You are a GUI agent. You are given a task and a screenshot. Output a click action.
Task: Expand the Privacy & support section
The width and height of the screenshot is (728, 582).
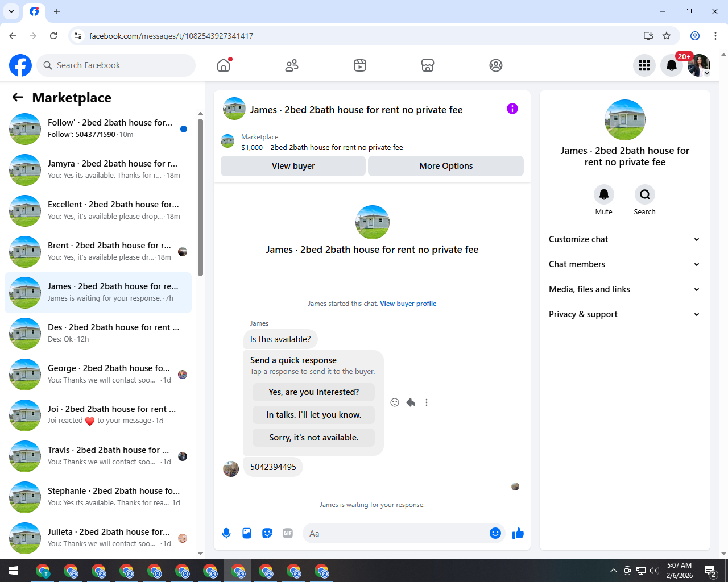point(624,314)
